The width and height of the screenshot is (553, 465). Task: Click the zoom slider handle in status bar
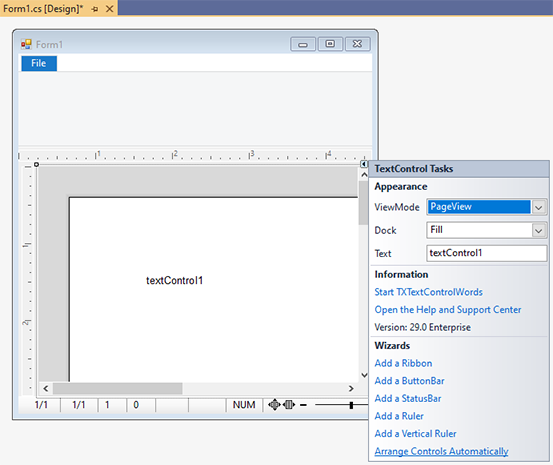coord(351,405)
